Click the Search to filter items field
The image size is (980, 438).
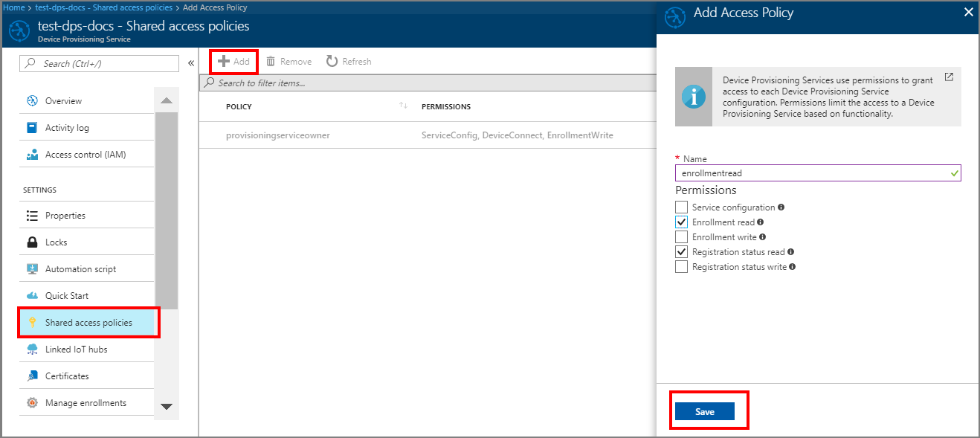pos(428,83)
